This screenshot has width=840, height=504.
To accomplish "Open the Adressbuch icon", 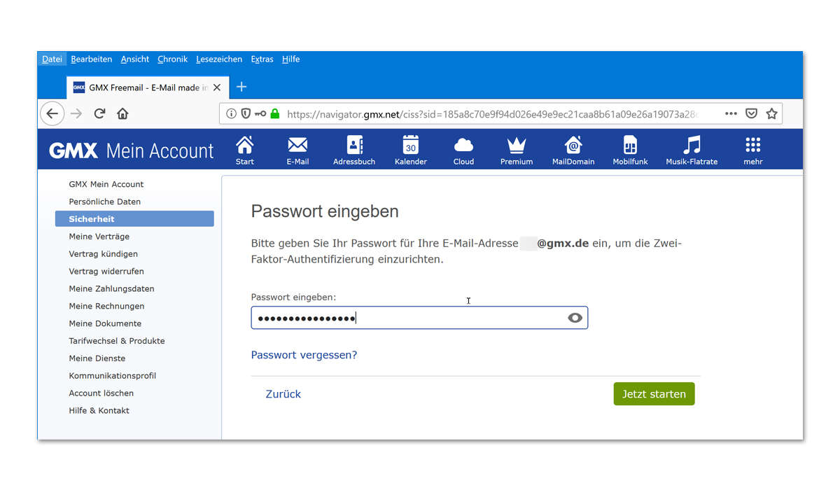I will 355,145.
